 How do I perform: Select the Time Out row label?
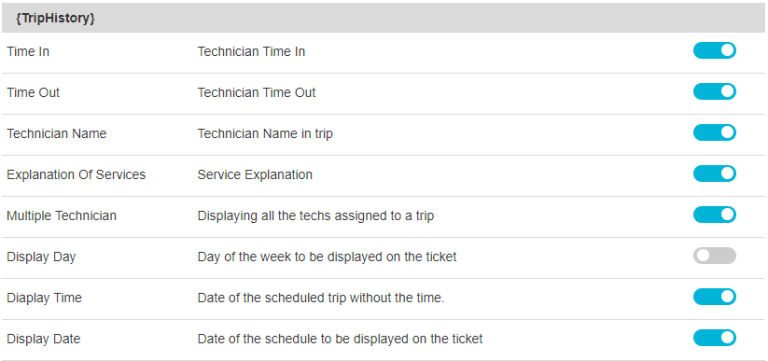[33, 93]
